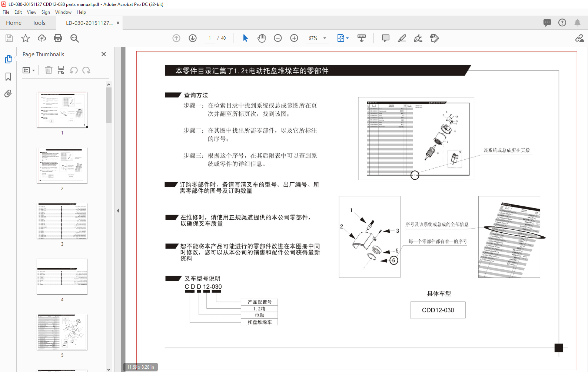
Task: Open the View menu
Action: (31, 12)
